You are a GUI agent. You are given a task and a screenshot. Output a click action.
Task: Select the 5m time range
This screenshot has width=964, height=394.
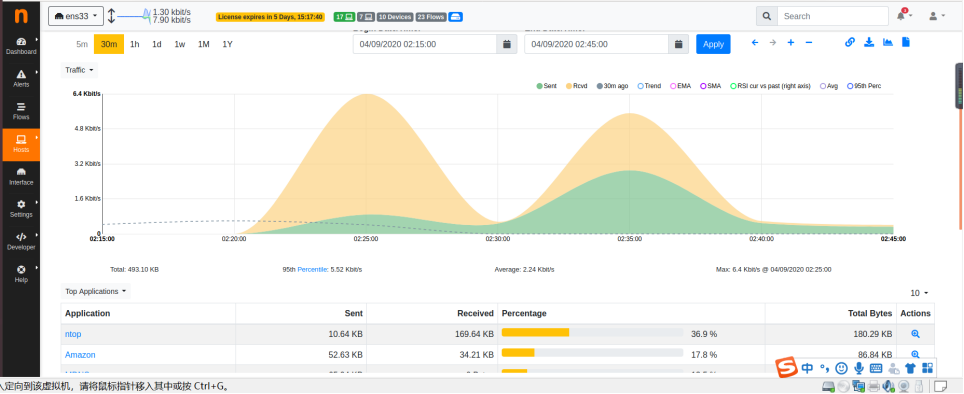82,44
